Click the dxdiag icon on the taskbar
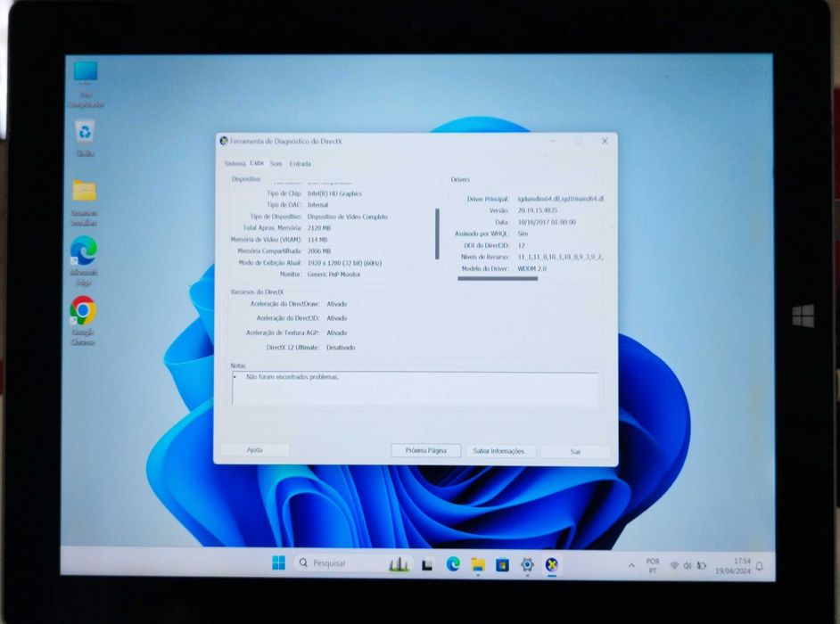This screenshot has height=624, width=840. [552, 564]
